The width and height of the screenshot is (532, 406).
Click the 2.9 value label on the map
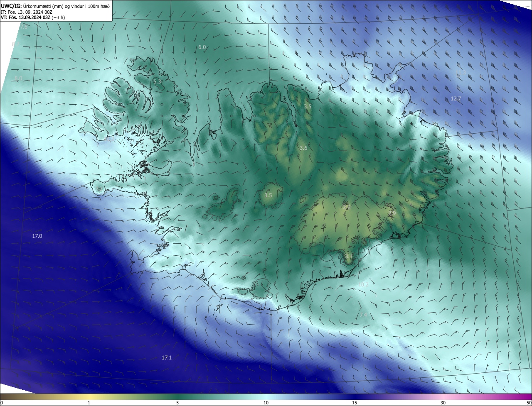coord(392,213)
